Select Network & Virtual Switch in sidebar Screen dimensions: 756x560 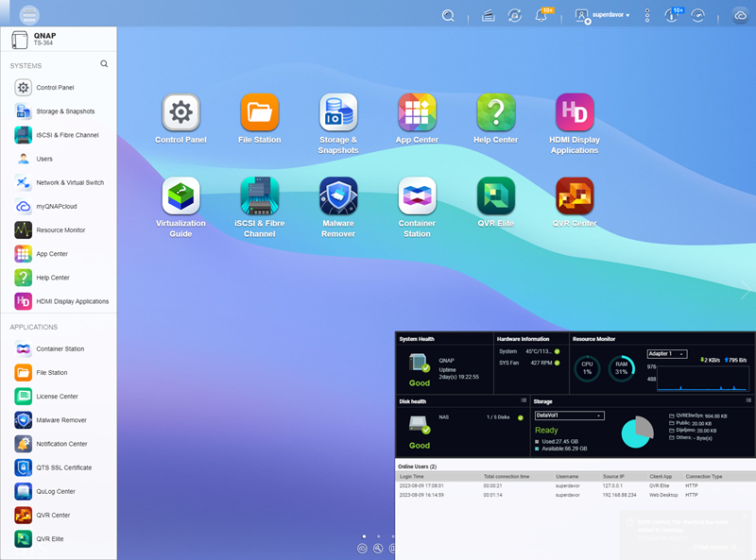70,183
